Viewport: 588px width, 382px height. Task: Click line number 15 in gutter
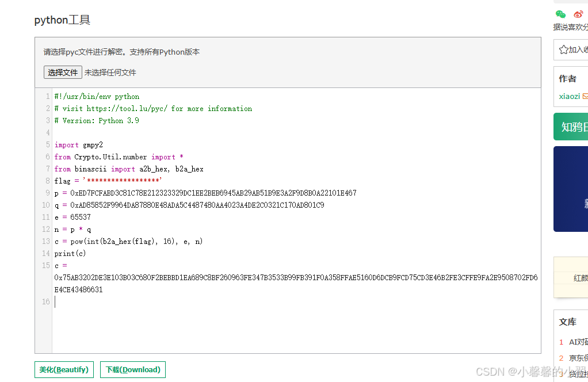(x=46, y=265)
